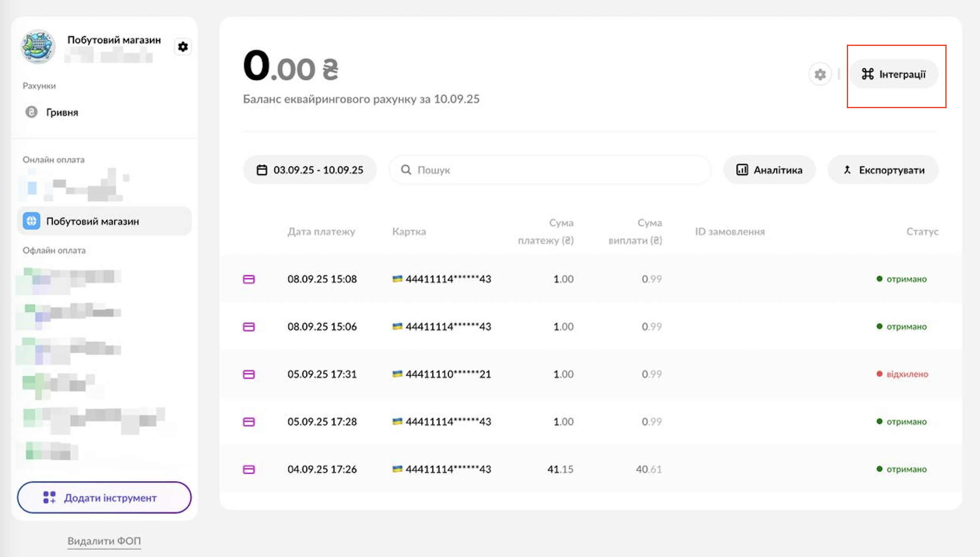Open the date range picker 03.09.25 - 10.09.25
Viewport: 980px width, 557px height.
coord(310,170)
